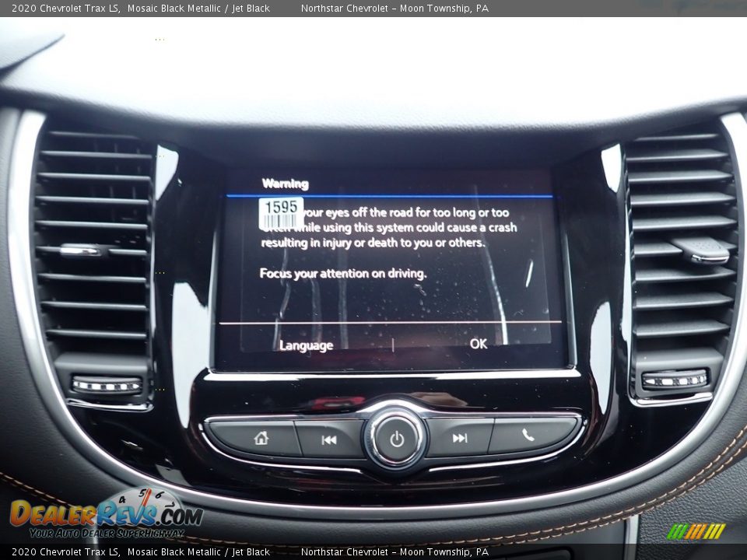Tap OK to dismiss the warning

click(479, 343)
